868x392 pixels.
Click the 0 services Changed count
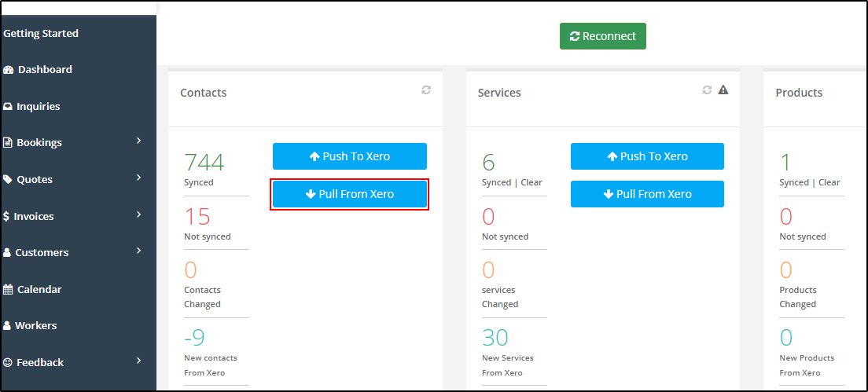[x=488, y=270]
